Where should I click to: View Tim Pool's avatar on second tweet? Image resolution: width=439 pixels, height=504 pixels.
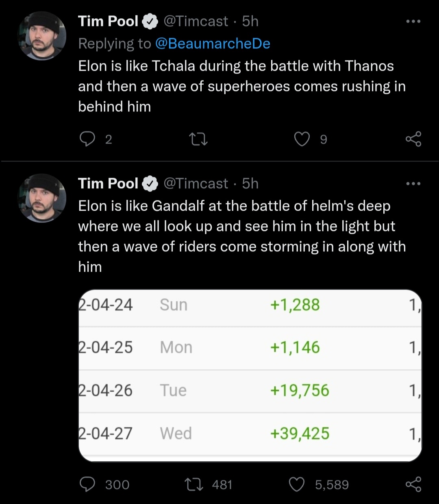[42, 198]
